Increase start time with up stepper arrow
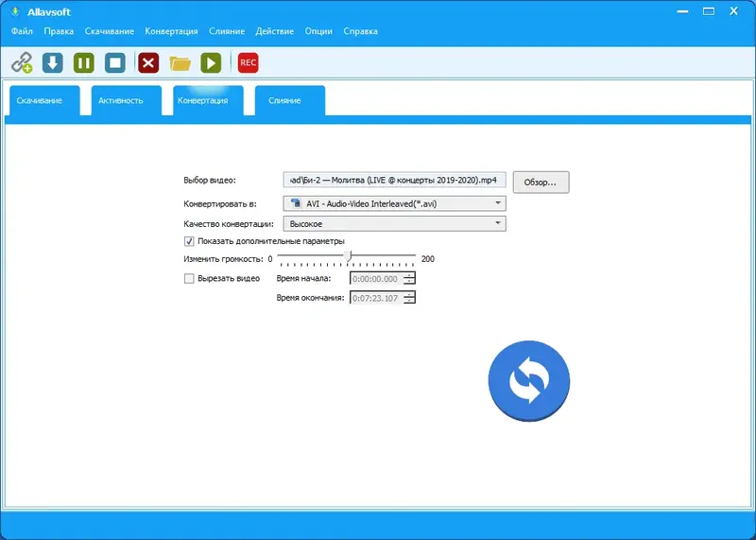756x540 pixels. (x=409, y=275)
